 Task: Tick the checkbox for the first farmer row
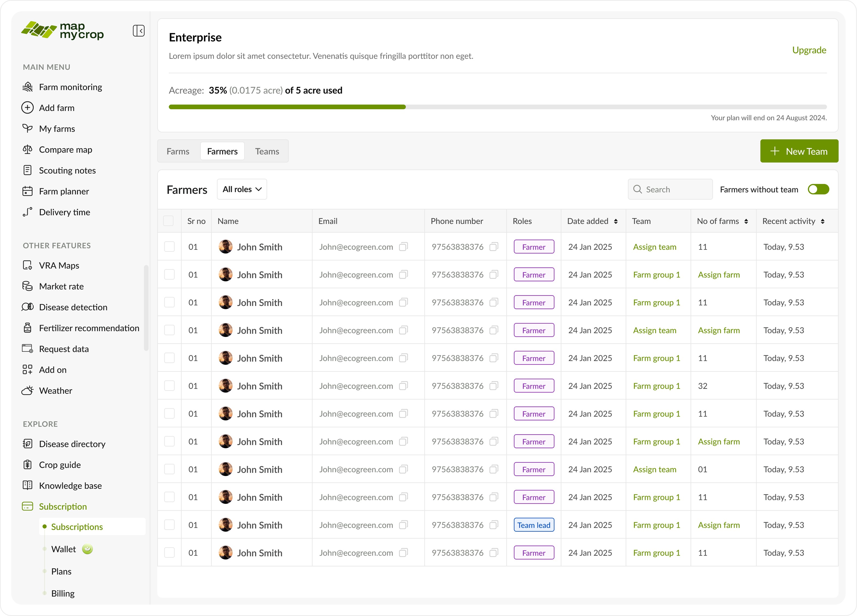point(169,247)
